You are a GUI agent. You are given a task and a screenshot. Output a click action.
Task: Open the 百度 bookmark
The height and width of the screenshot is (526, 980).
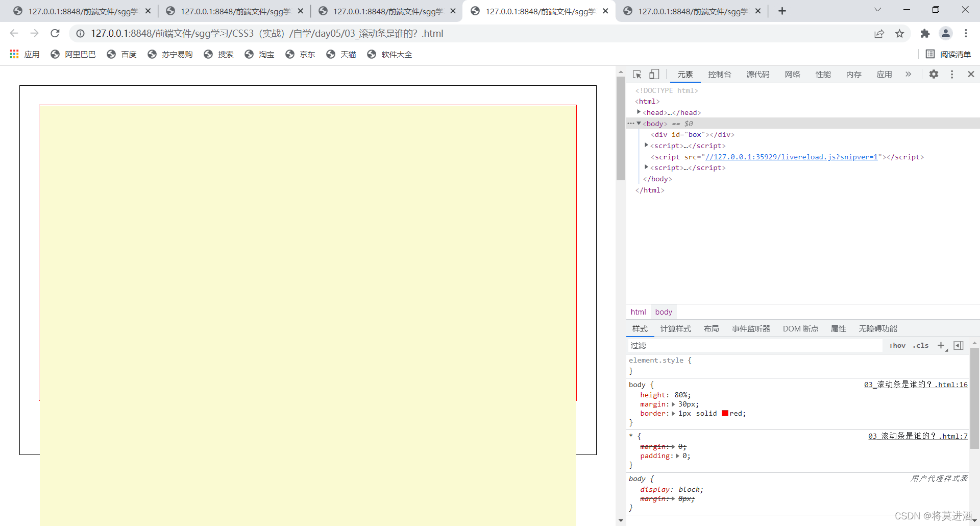(x=121, y=54)
